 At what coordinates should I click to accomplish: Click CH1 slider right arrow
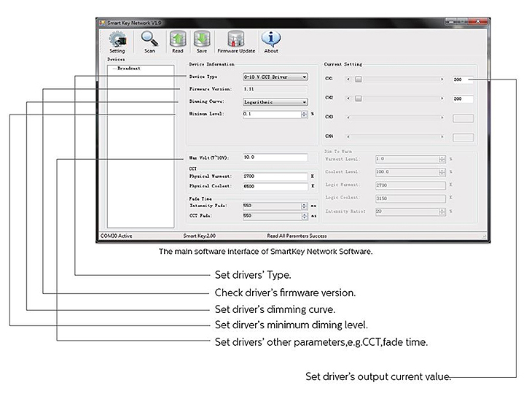tap(442, 79)
